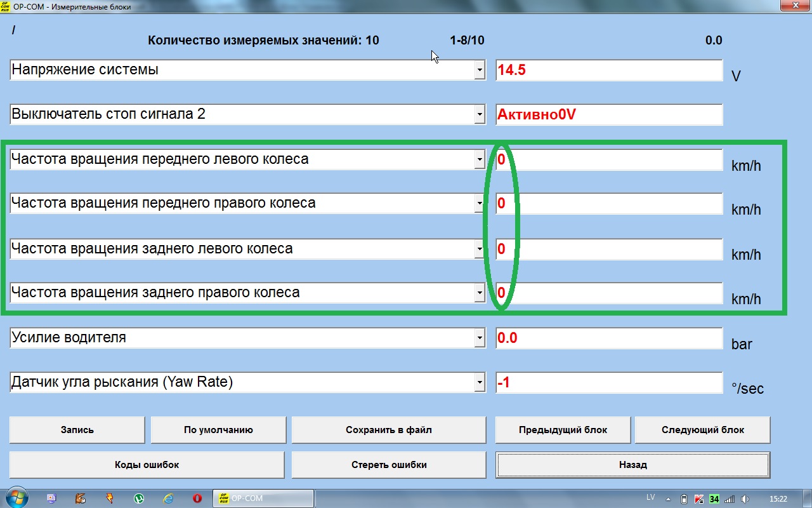Open the Выключатель стоп сигнала 2 dropdown
Screen dimensions: 812x508
(480, 116)
